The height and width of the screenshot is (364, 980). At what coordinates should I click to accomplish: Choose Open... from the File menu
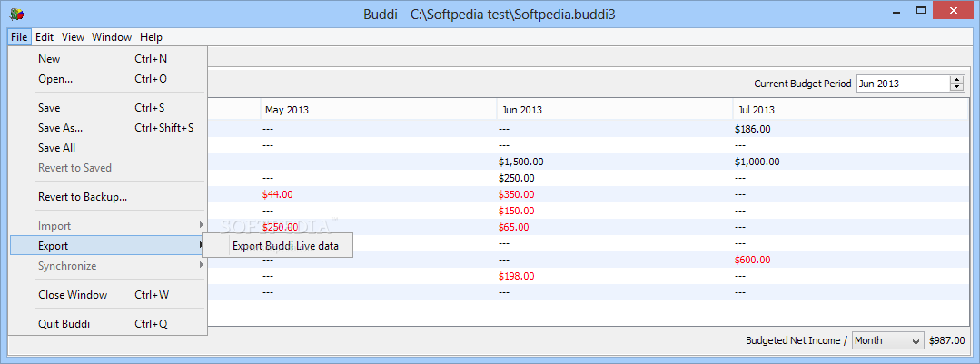[108, 79]
